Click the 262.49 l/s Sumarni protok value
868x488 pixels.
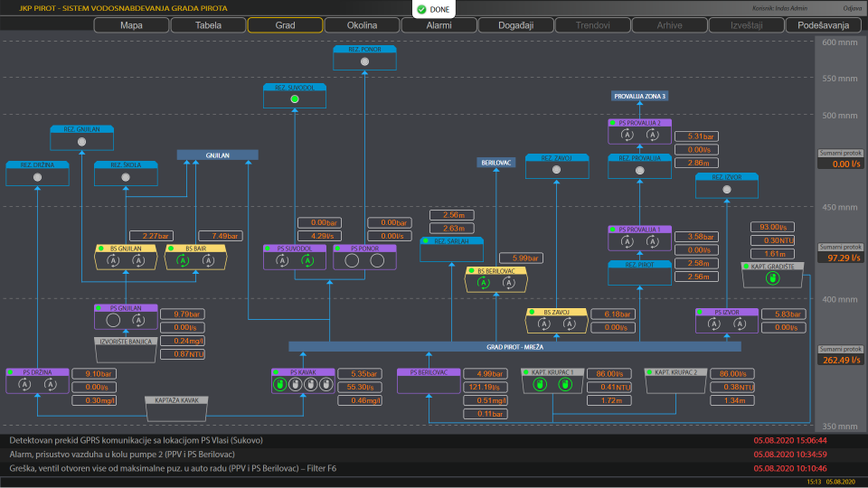pyautogui.click(x=841, y=360)
